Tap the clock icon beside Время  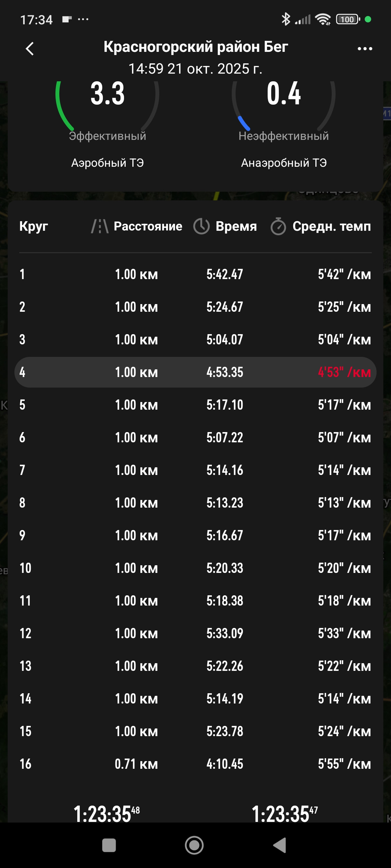pyautogui.click(x=201, y=226)
